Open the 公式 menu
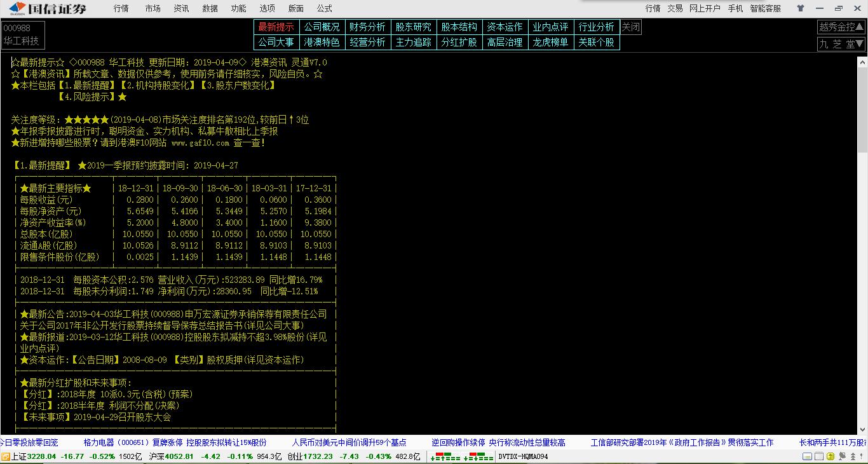This screenshot has width=868, height=464. pyautogui.click(x=325, y=9)
